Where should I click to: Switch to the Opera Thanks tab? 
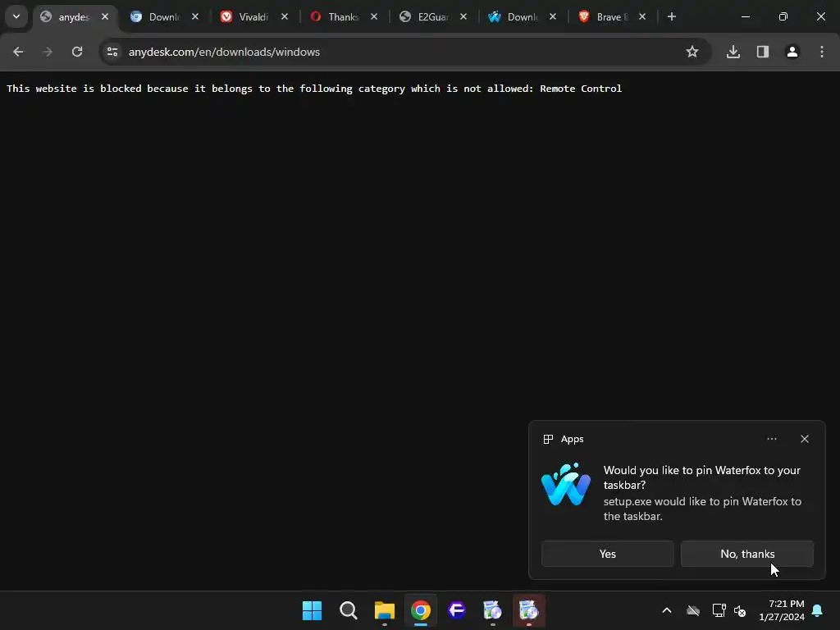click(x=342, y=17)
